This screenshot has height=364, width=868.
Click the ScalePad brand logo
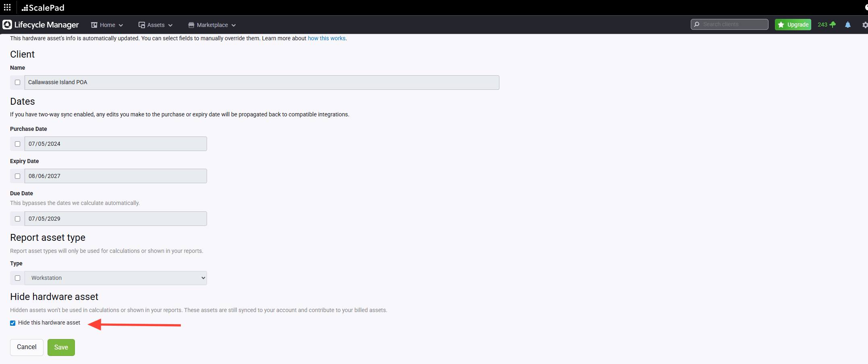click(x=43, y=8)
